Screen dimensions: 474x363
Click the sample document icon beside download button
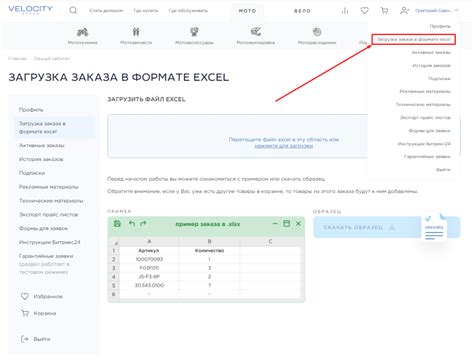tap(434, 227)
